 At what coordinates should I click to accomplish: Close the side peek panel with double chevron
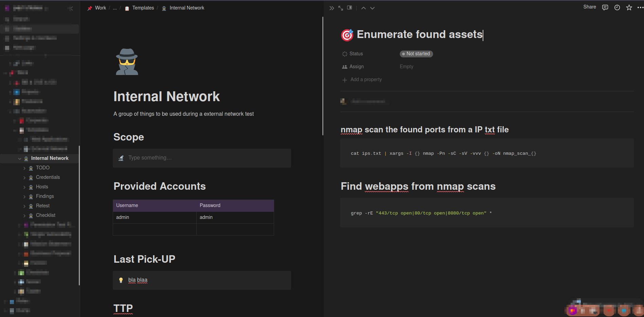(332, 8)
